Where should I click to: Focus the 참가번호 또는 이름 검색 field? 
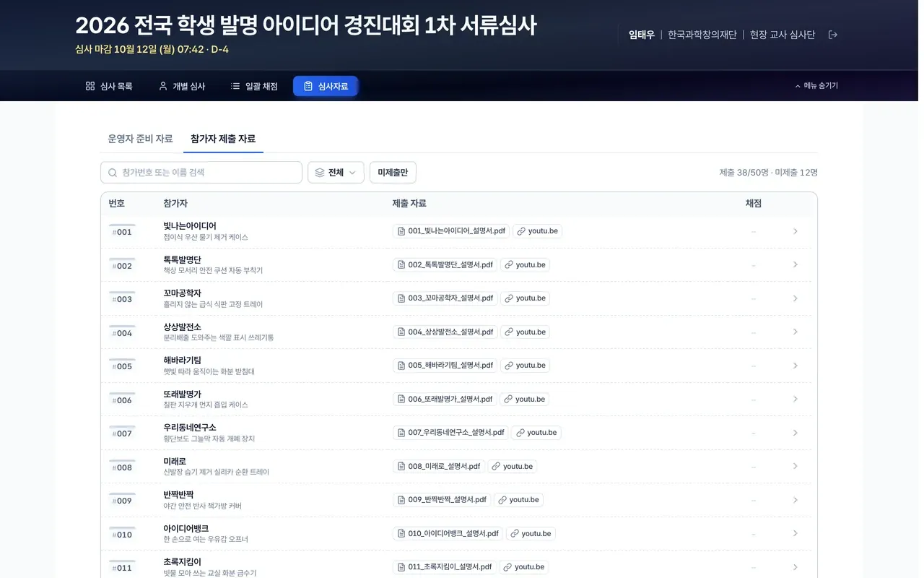click(201, 173)
